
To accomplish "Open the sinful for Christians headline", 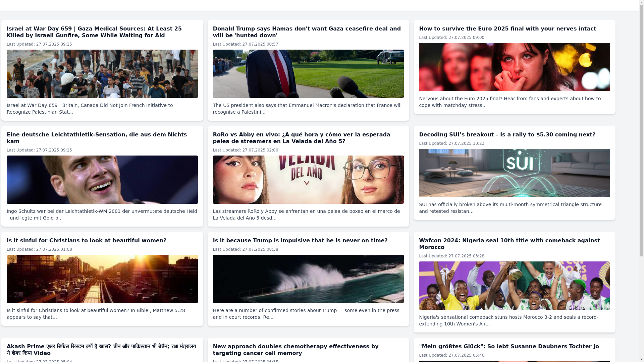I will click(x=87, y=241).
